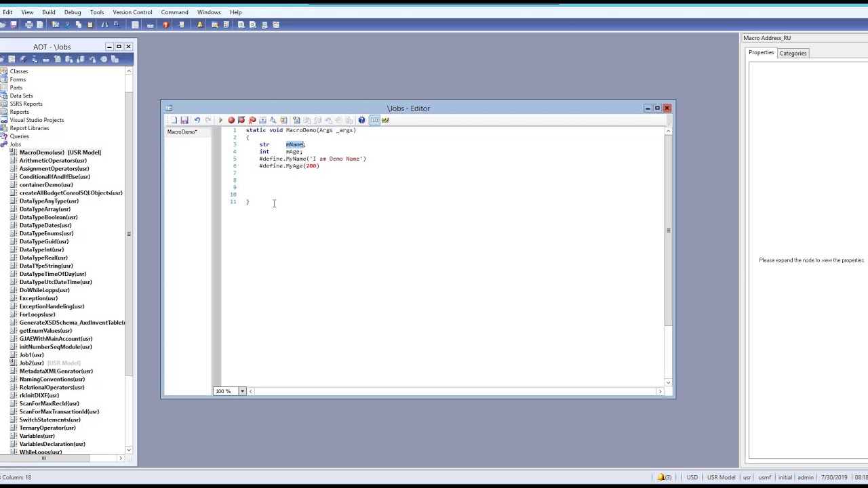Click the Save all icon in the AOT toolbar
Screen dimensions: 868x488
[12, 59]
